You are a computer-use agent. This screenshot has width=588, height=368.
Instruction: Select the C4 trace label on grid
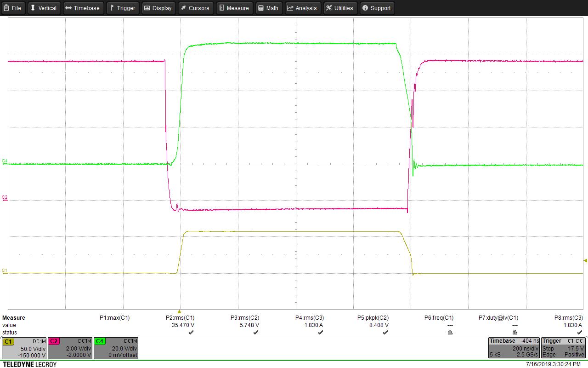(5, 161)
